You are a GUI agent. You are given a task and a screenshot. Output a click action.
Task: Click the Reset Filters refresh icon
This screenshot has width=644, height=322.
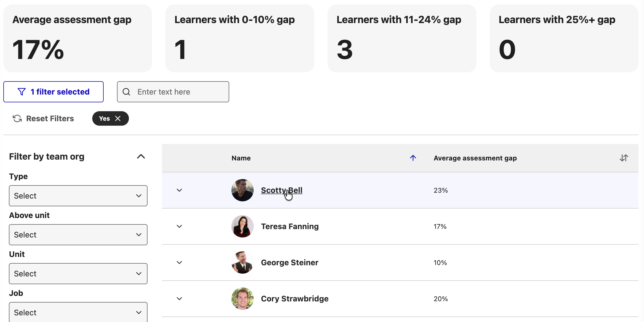[17, 118]
